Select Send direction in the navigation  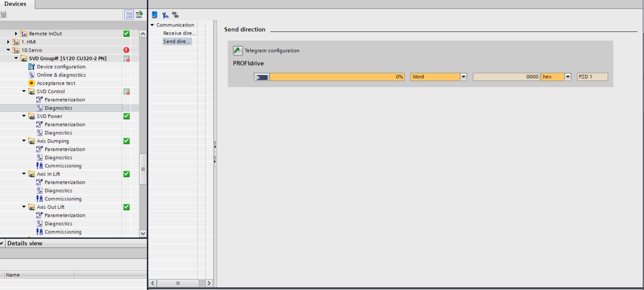click(x=177, y=42)
